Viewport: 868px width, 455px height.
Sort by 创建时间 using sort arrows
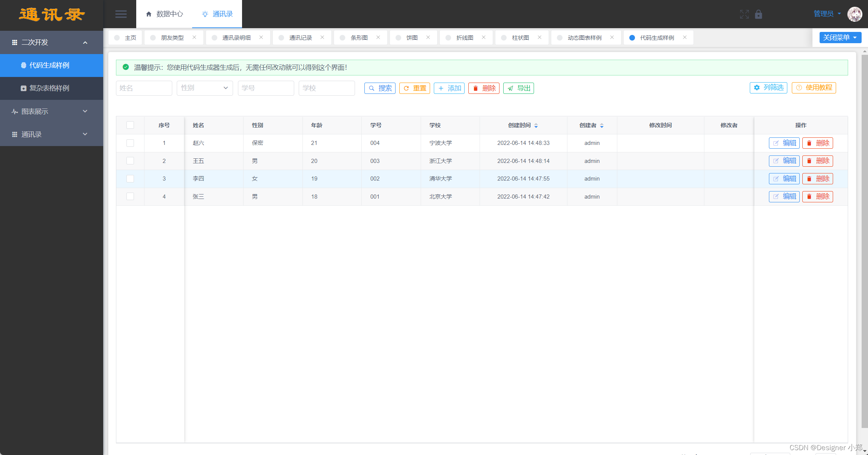click(536, 125)
